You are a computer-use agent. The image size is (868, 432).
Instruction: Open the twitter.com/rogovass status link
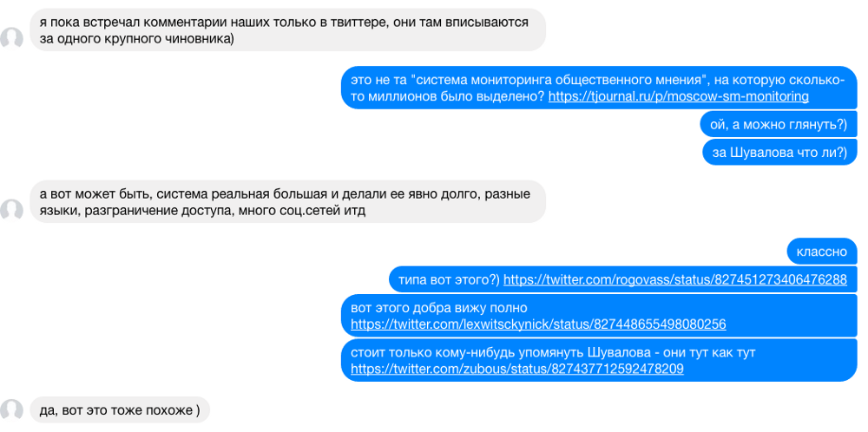click(674, 280)
